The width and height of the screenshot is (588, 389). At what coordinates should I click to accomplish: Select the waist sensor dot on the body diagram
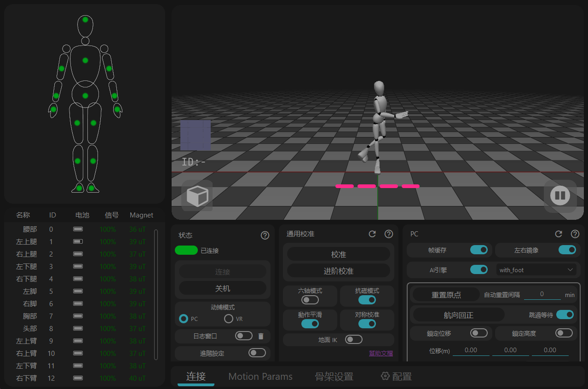[x=85, y=96]
